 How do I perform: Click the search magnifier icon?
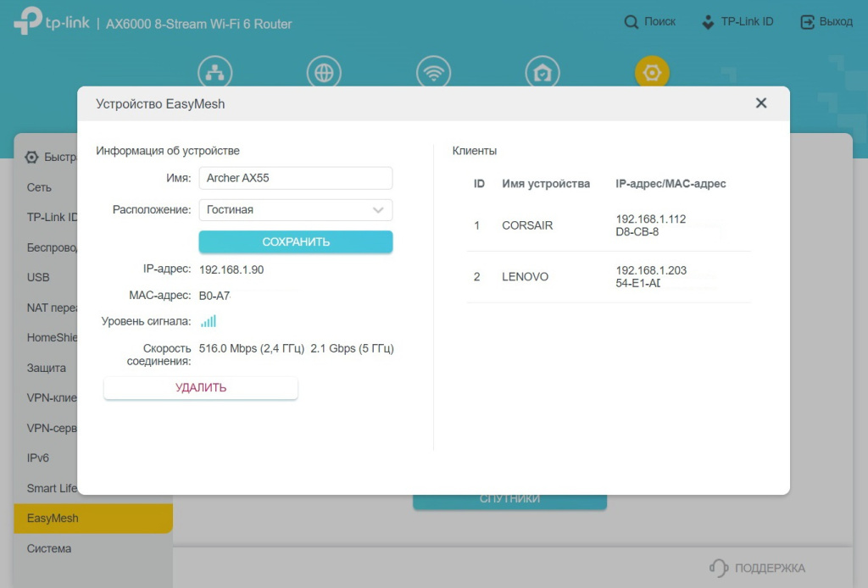click(631, 22)
